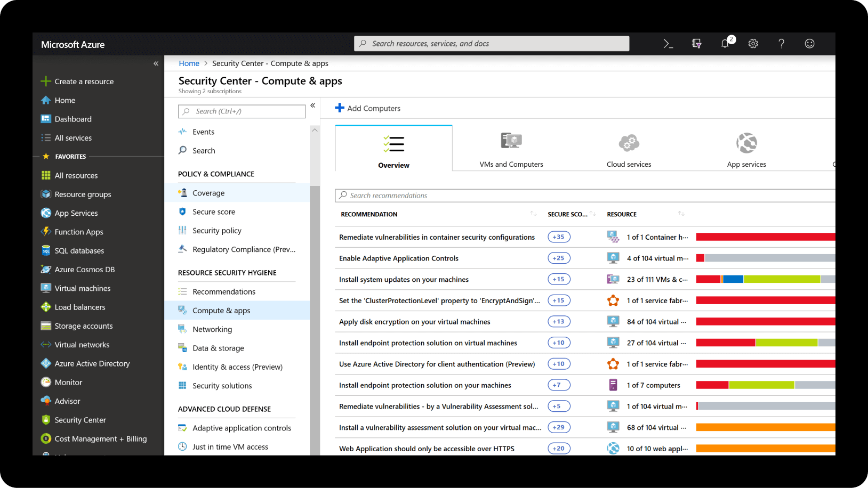868x488 pixels.
Task: Sort the RECOMMENDATION column
Action: [x=533, y=214]
